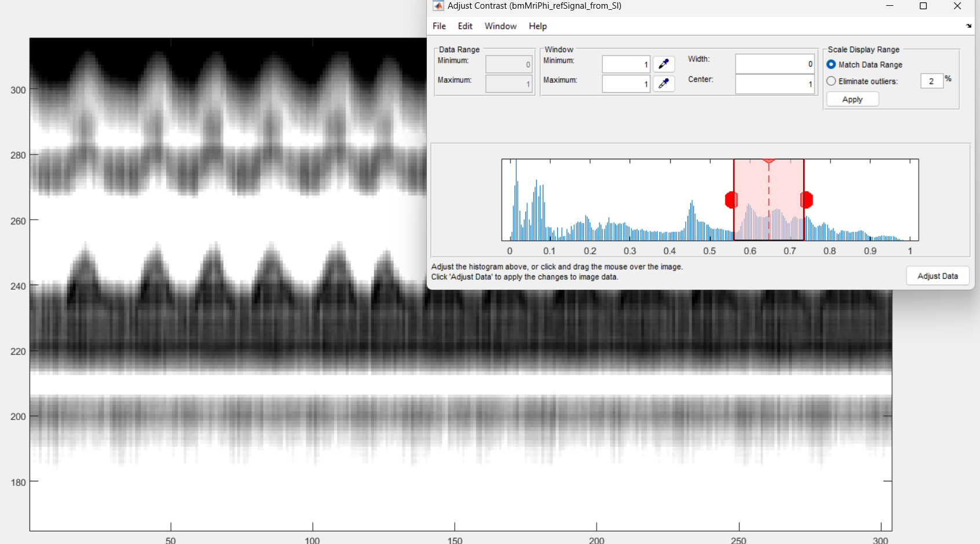Image resolution: width=980 pixels, height=544 pixels.
Task: Grab the left red histogram window handle
Action: pyautogui.click(x=731, y=200)
